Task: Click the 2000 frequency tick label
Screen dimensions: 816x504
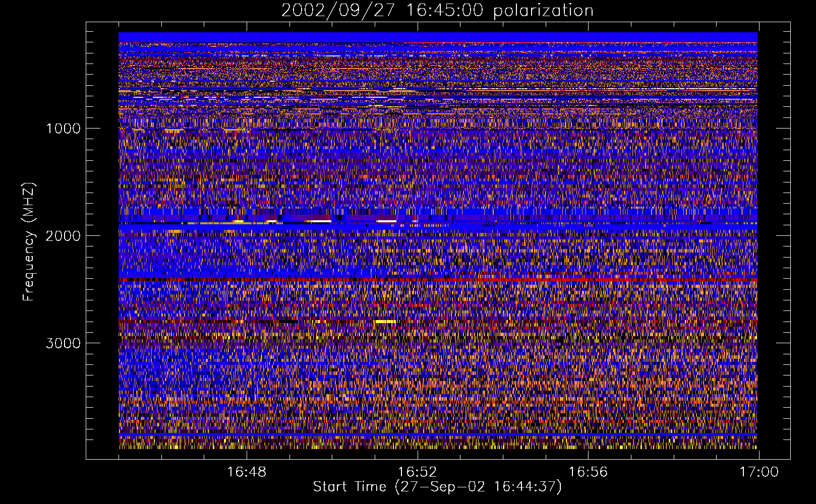Action: click(x=63, y=235)
